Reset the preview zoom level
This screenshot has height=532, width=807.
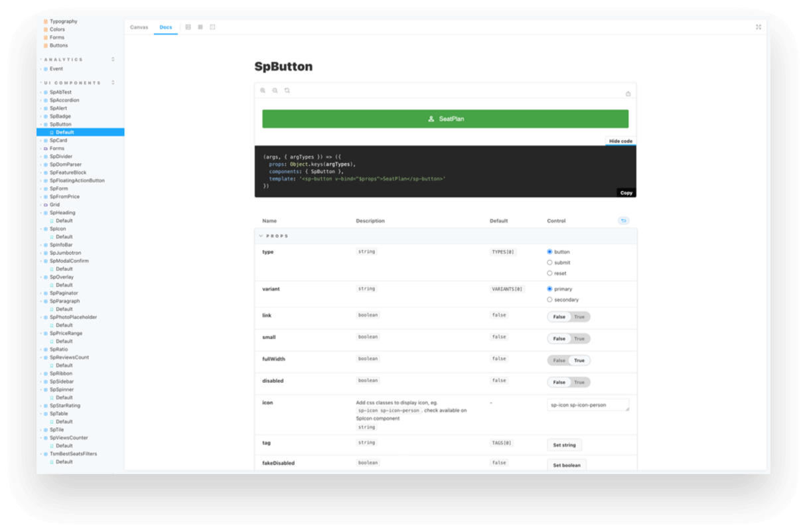tap(287, 90)
